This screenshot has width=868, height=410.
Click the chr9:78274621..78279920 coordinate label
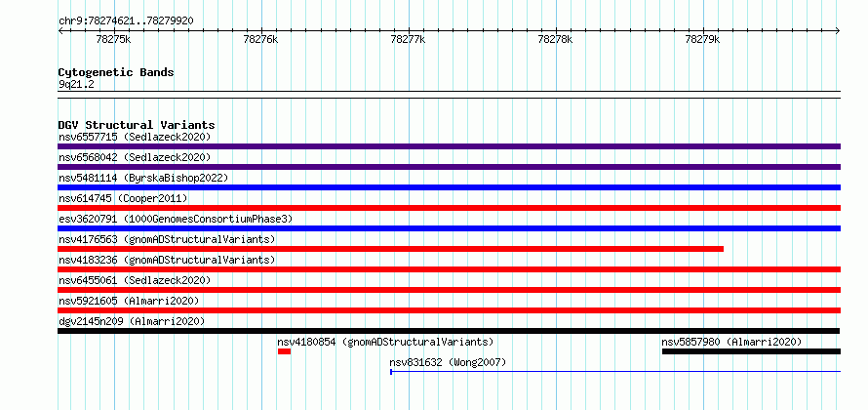tap(126, 21)
